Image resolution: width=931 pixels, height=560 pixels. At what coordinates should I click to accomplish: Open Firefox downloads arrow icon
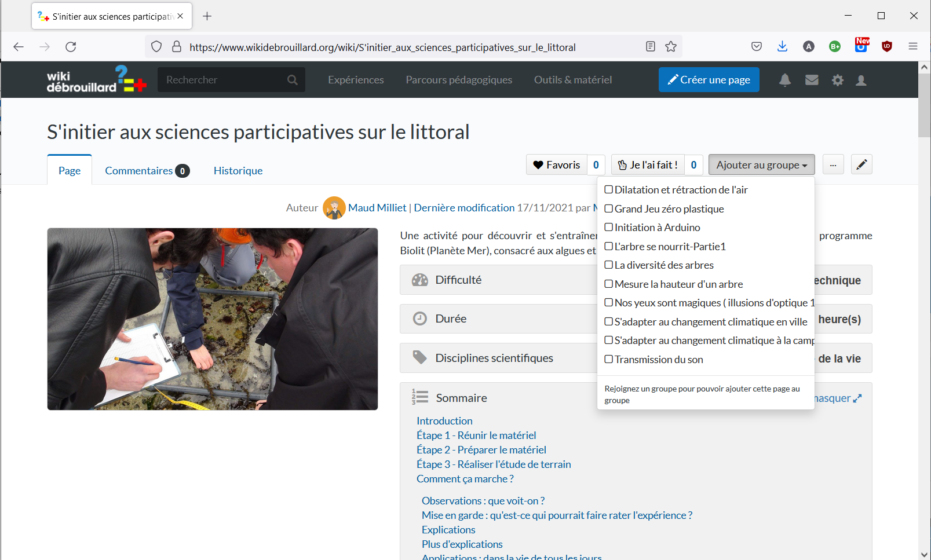pos(782,47)
